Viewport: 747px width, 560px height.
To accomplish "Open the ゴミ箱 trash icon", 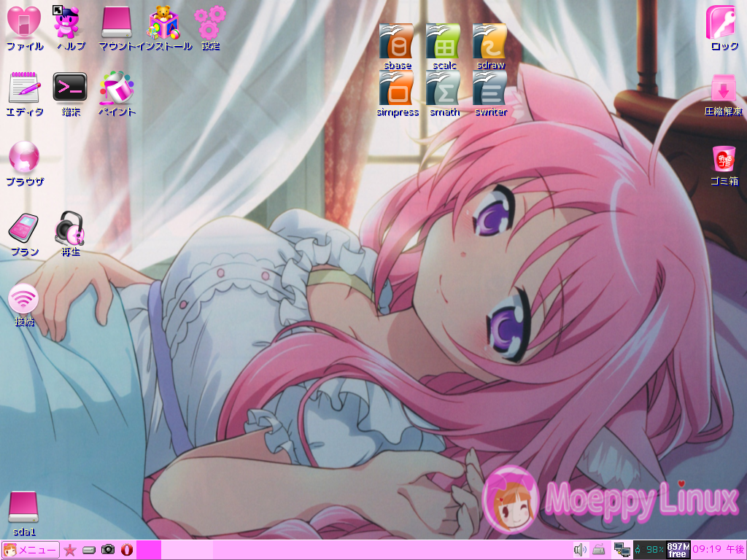I will pos(724,158).
